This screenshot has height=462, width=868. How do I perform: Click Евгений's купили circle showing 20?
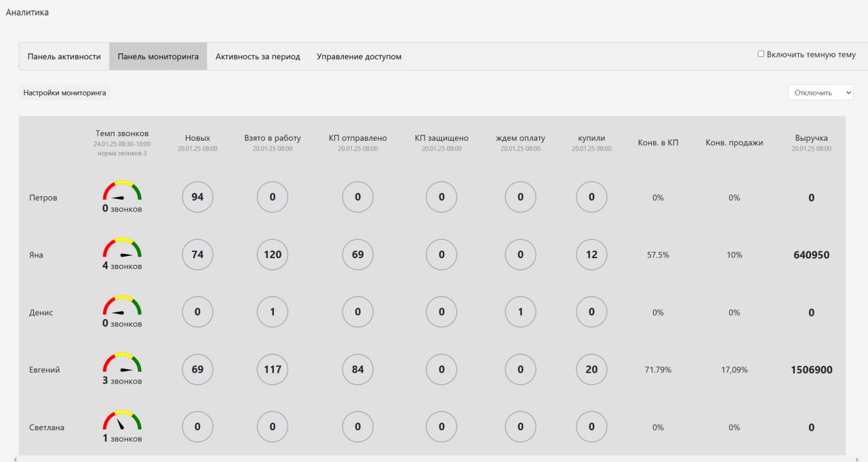tap(591, 369)
